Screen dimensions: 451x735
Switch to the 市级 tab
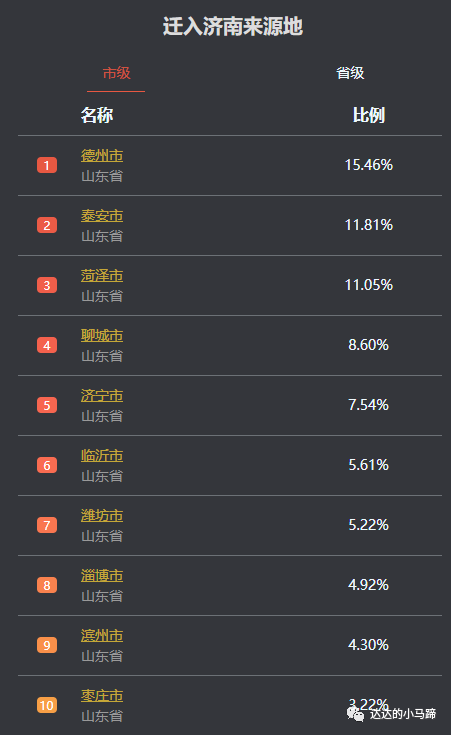click(116, 73)
